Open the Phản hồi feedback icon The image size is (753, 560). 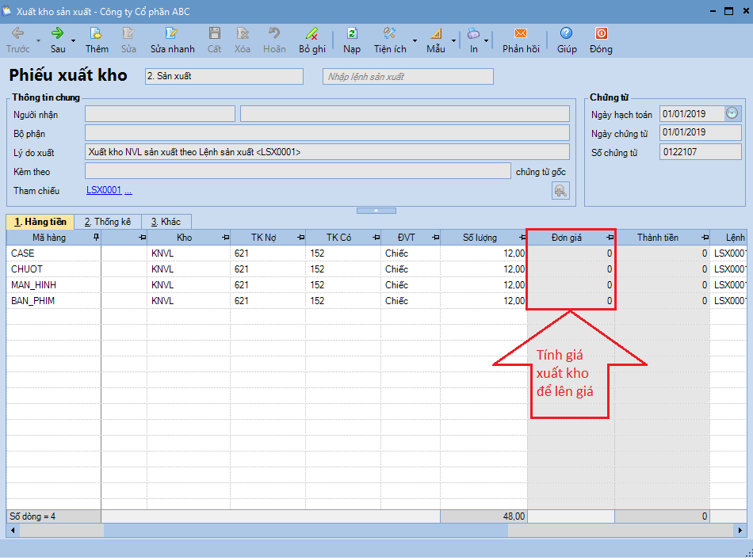tap(521, 33)
